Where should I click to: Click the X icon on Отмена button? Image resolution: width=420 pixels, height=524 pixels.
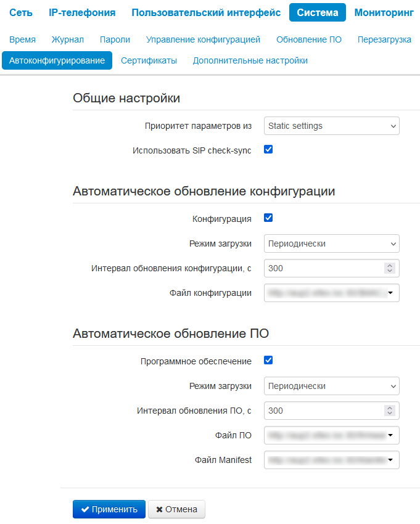click(x=159, y=509)
